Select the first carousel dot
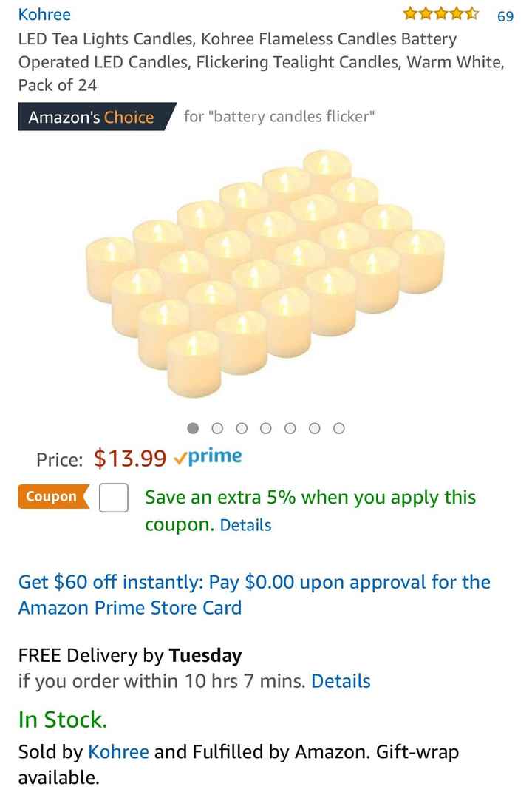 [193, 427]
